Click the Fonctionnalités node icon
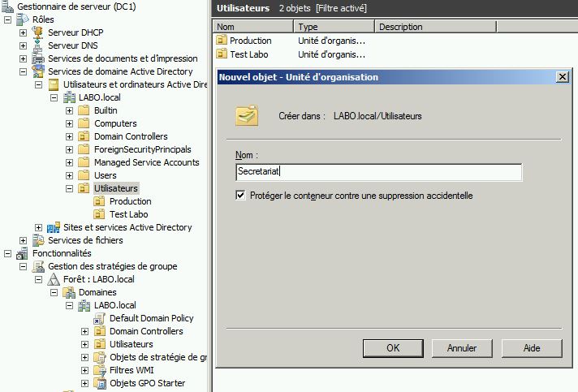The width and height of the screenshot is (578, 392). [x=23, y=253]
